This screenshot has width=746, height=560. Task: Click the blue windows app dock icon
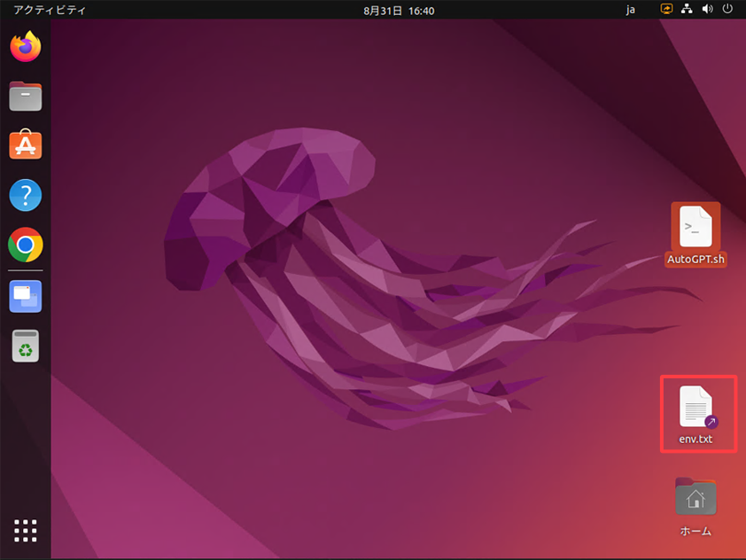coord(26,296)
